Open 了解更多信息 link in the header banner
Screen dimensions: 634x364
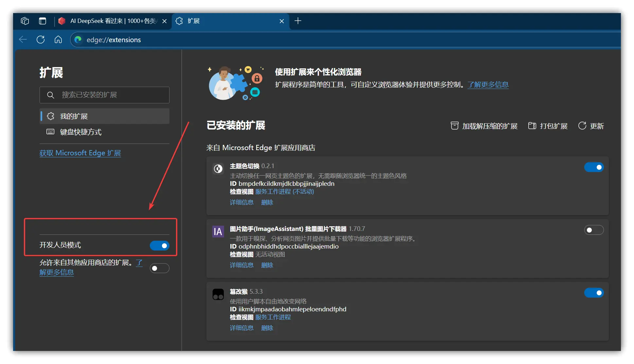(488, 85)
